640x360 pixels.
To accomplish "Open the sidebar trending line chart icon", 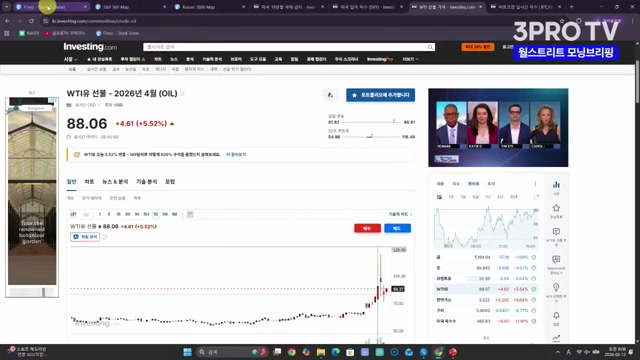I will pyautogui.click(x=556, y=338).
